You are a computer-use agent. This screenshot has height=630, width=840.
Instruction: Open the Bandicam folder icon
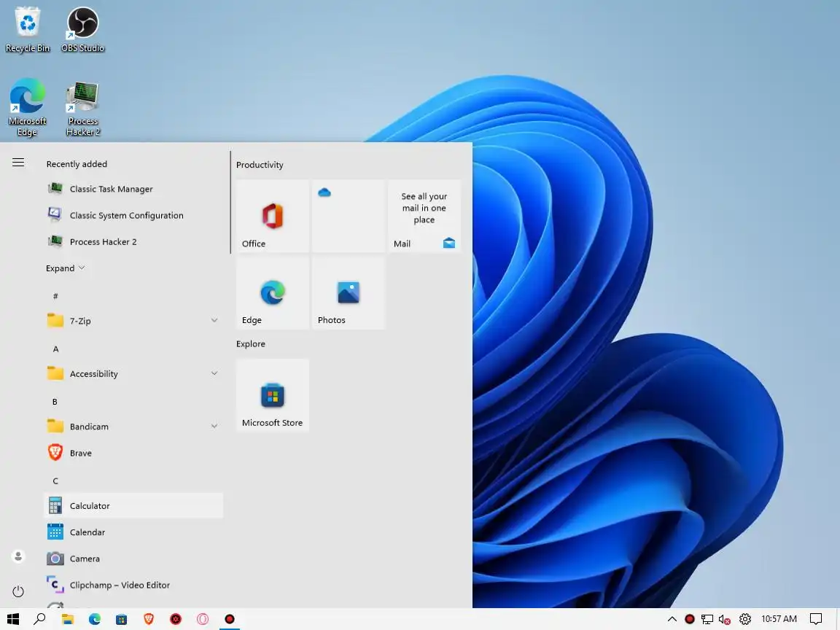click(55, 427)
